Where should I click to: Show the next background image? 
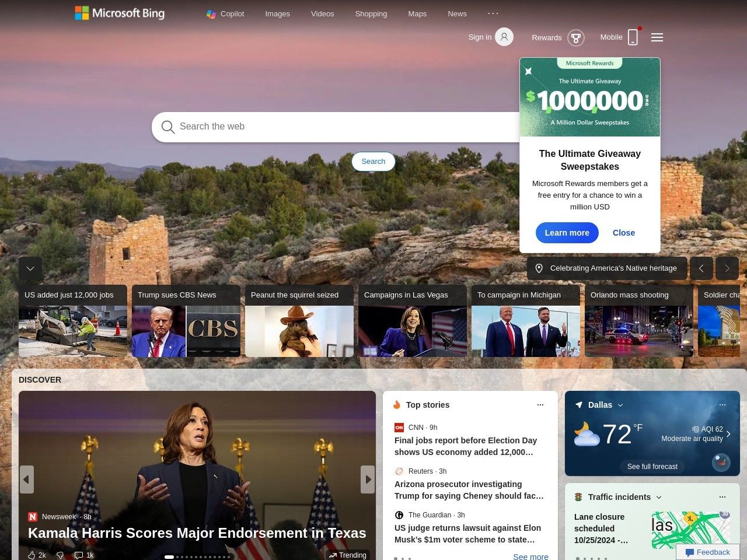click(x=727, y=268)
